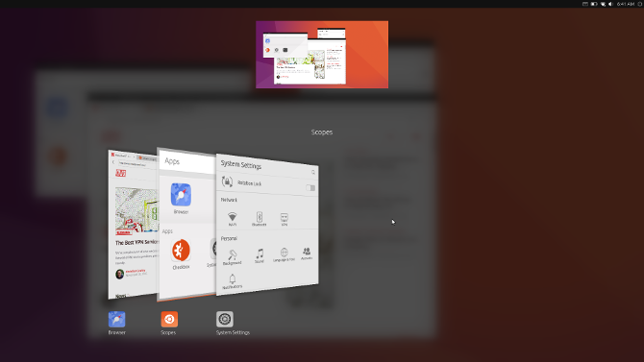
Task: Open Sound settings music note icon
Action: pos(260,255)
